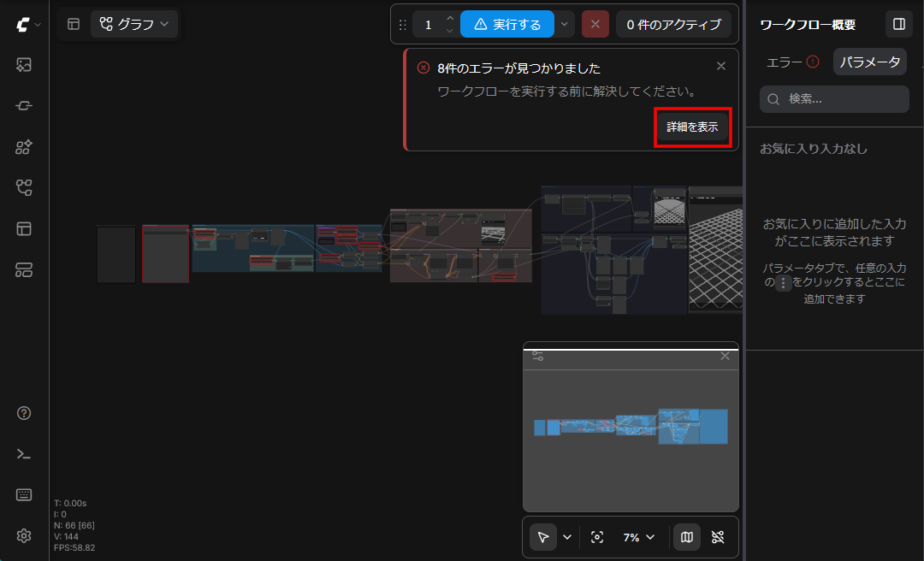This screenshot has height=561, width=924.
Task: Open the help question mark icon
Action: click(x=24, y=413)
